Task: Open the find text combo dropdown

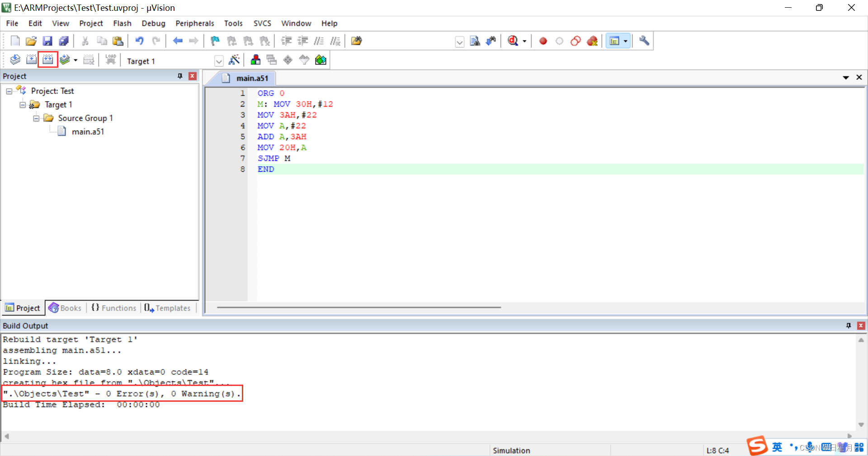Action: point(459,42)
